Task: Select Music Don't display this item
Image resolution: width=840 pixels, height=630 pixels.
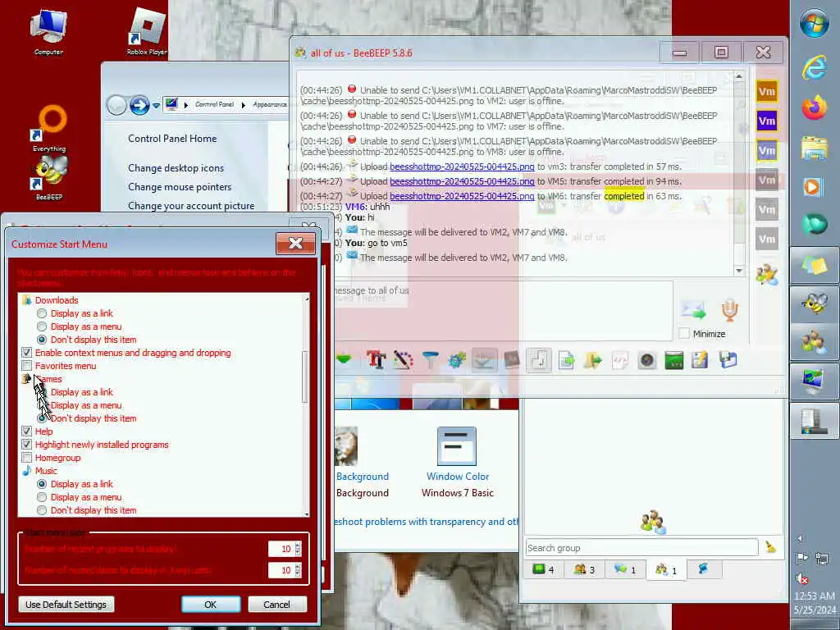Action: 42,510
